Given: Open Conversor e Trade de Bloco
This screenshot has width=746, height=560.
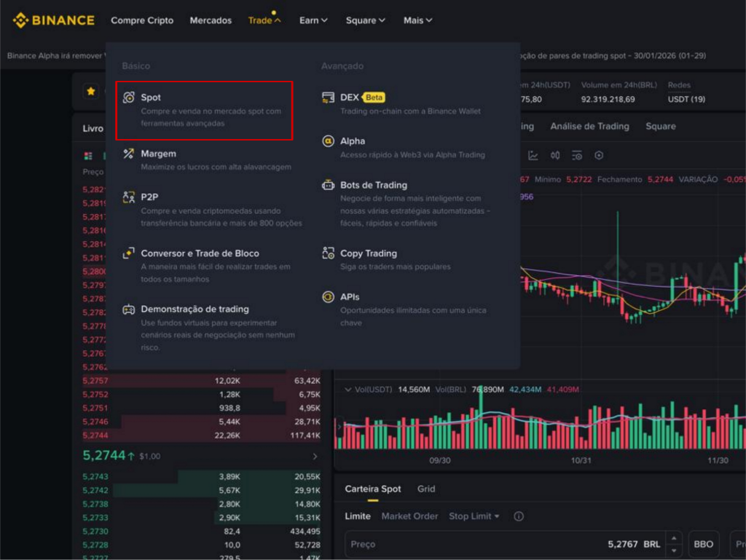Looking at the screenshot, I should (x=207, y=266).
